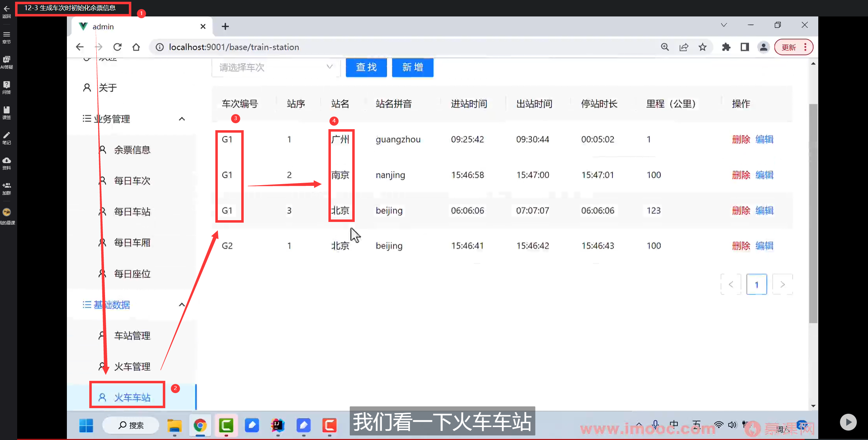The image size is (868, 440).
Task: Open the 请选择车次 dropdown
Action: [276, 67]
